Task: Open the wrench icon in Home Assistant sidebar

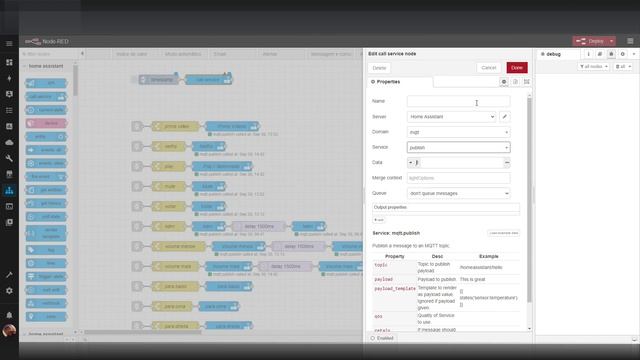Action: (x=9, y=158)
